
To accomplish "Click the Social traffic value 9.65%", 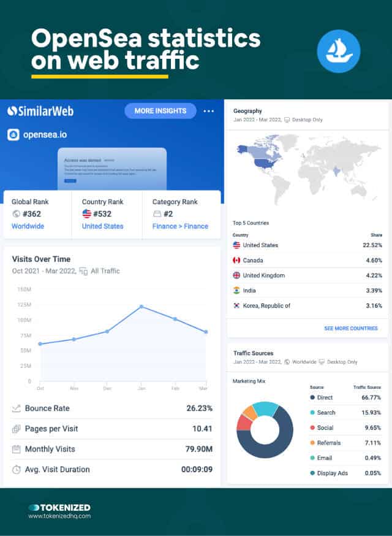I will 373,427.
